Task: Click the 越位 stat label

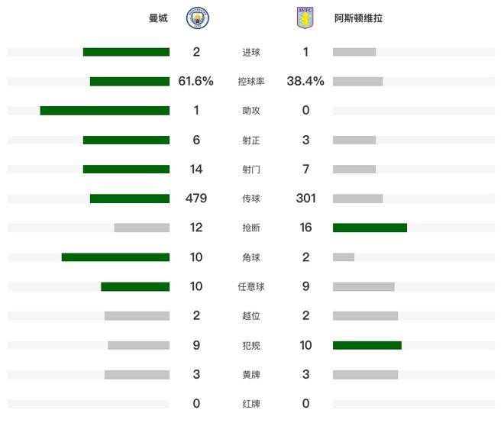Action: (x=251, y=316)
